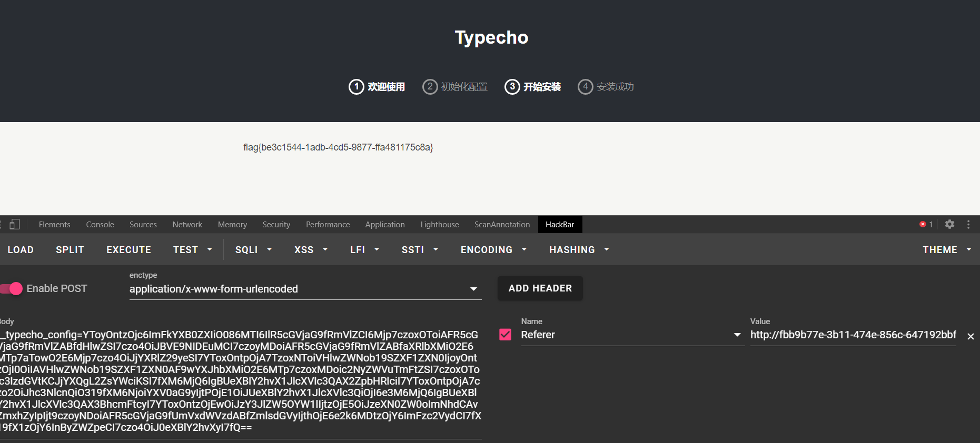Open the enctype dropdown
This screenshot has height=443, width=980.
pyautogui.click(x=305, y=289)
